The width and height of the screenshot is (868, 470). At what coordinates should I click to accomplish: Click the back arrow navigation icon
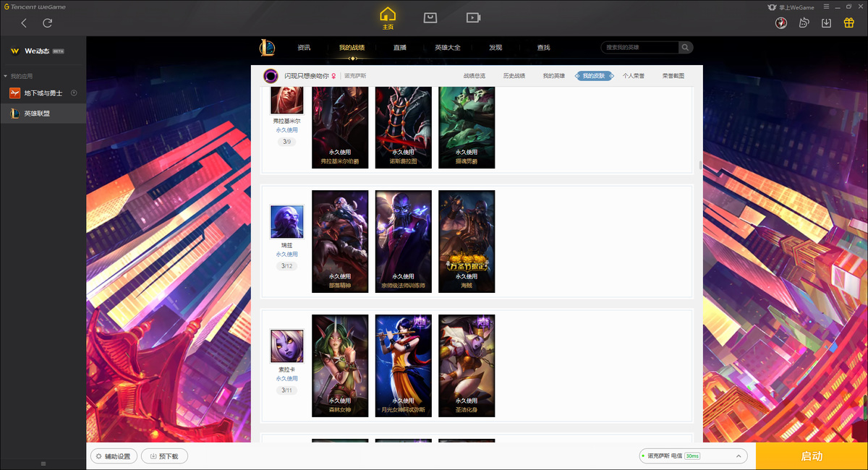24,23
